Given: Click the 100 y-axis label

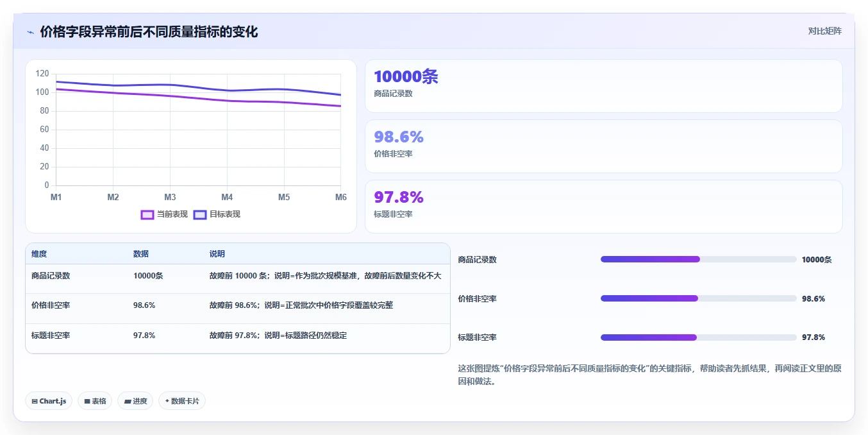Looking at the screenshot, I should (42, 92).
